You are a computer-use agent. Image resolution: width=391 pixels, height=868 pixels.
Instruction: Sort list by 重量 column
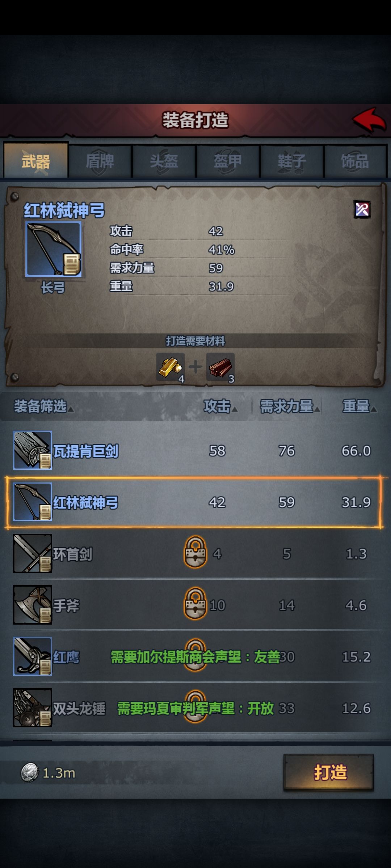[x=360, y=407]
